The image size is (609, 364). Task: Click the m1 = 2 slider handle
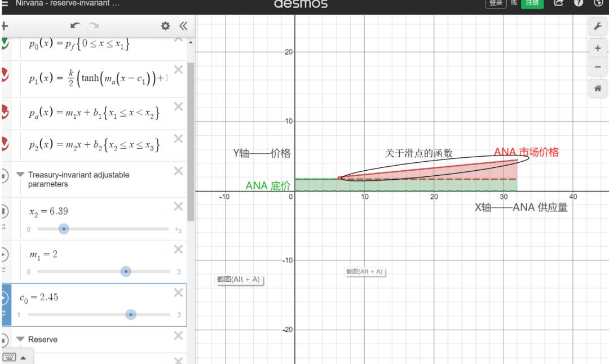126,271
